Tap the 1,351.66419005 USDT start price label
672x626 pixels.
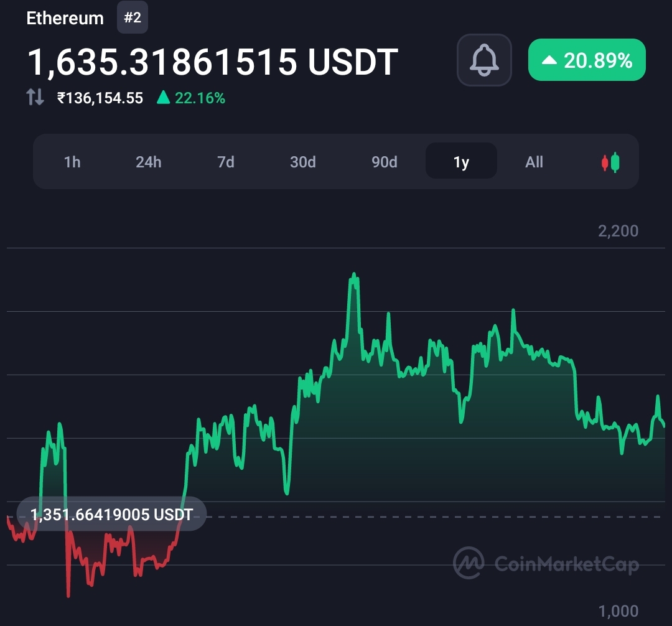tap(111, 514)
